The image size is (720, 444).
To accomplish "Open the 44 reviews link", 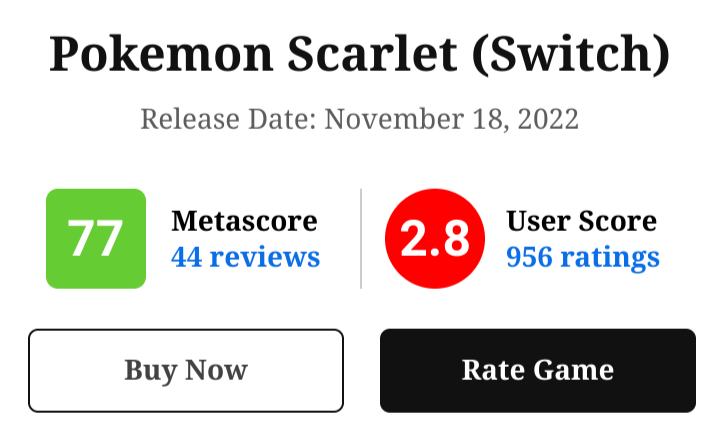I will tap(246, 257).
